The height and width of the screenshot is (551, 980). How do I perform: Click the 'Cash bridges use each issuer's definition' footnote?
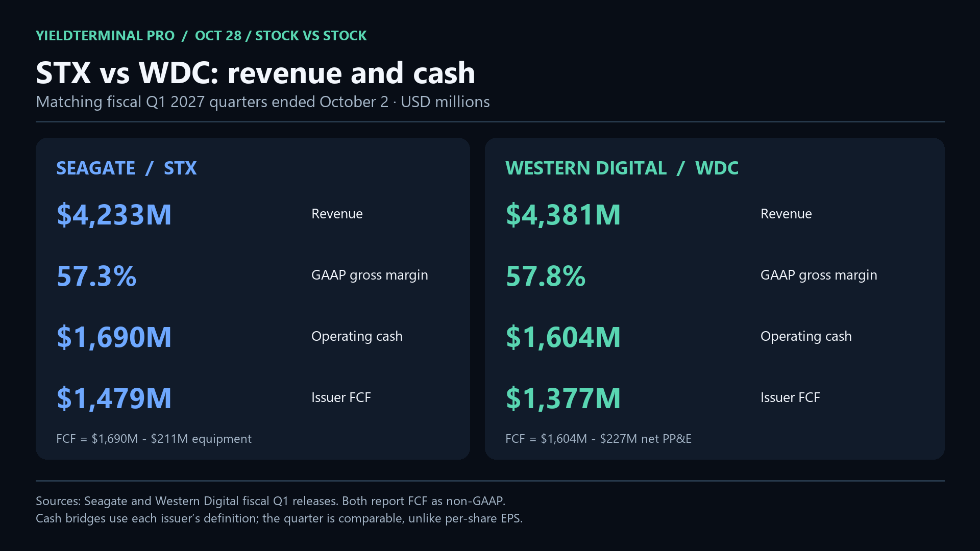pyautogui.click(x=279, y=518)
